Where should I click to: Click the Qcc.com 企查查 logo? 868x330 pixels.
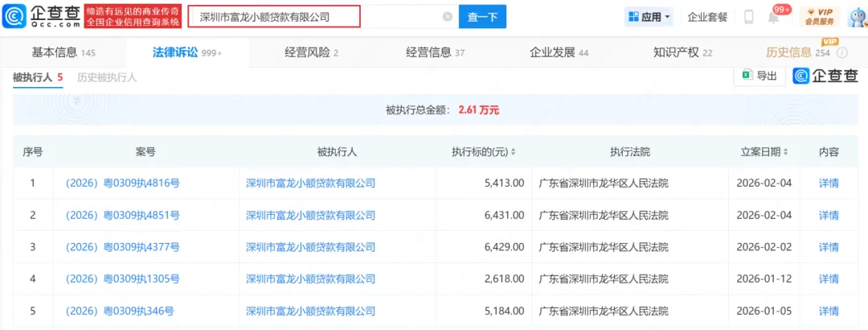(x=42, y=17)
